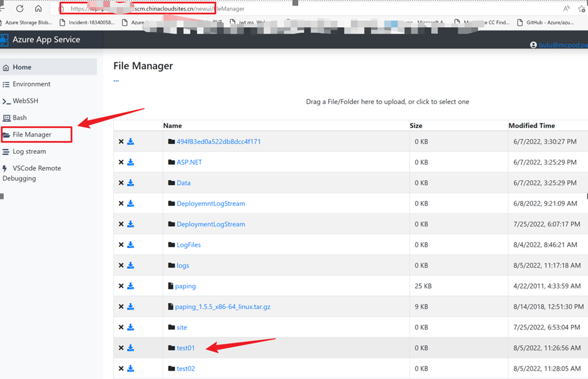The width and height of the screenshot is (588, 379).
Task: Click the browser address bar
Action: [x=314, y=8]
